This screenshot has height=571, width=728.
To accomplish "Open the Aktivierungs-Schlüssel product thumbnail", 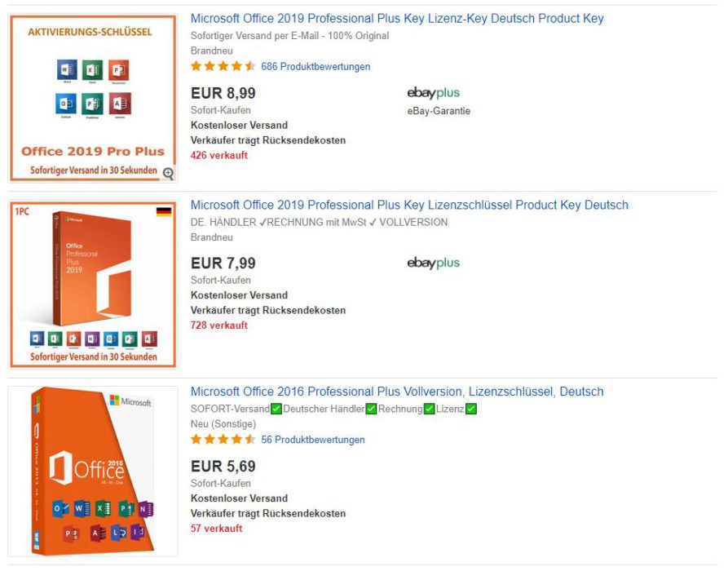I will (x=93, y=98).
